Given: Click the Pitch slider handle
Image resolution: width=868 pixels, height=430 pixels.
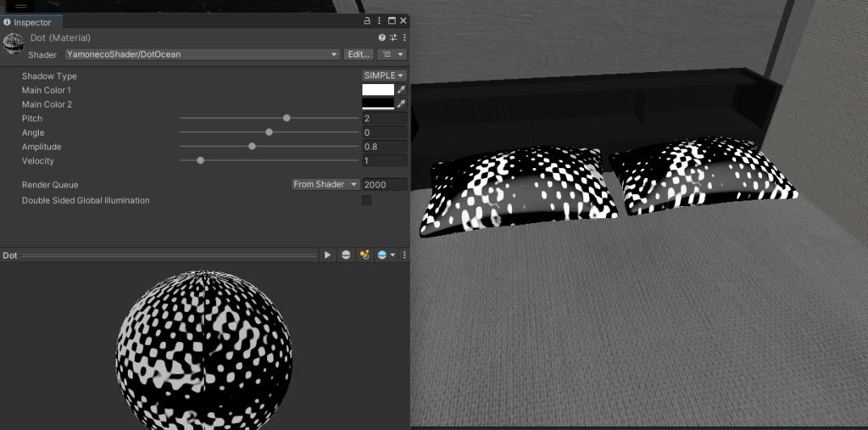Looking at the screenshot, I should tap(287, 118).
